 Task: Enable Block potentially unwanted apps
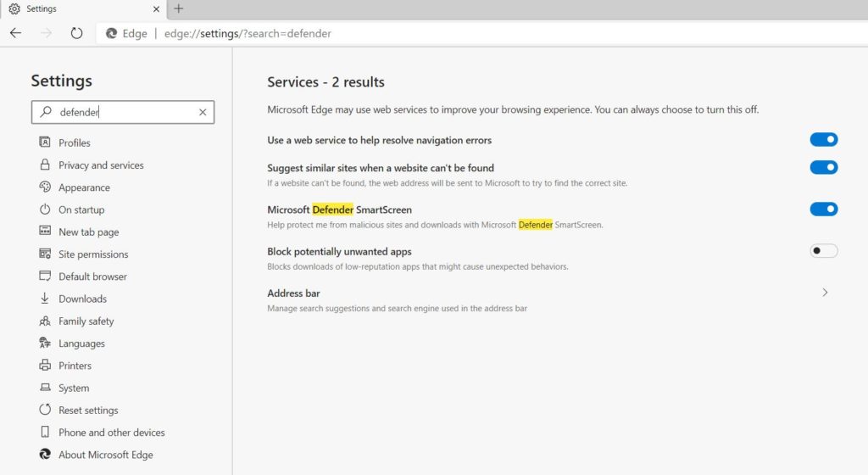click(x=824, y=251)
